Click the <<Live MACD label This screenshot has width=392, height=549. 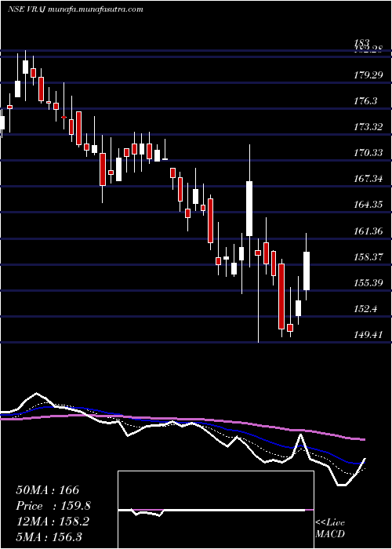[330, 528]
